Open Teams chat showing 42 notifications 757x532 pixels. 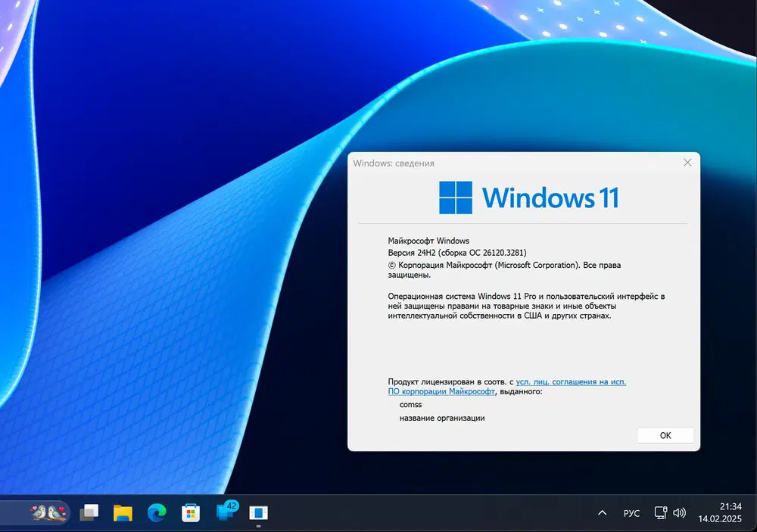pyautogui.click(x=225, y=514)
